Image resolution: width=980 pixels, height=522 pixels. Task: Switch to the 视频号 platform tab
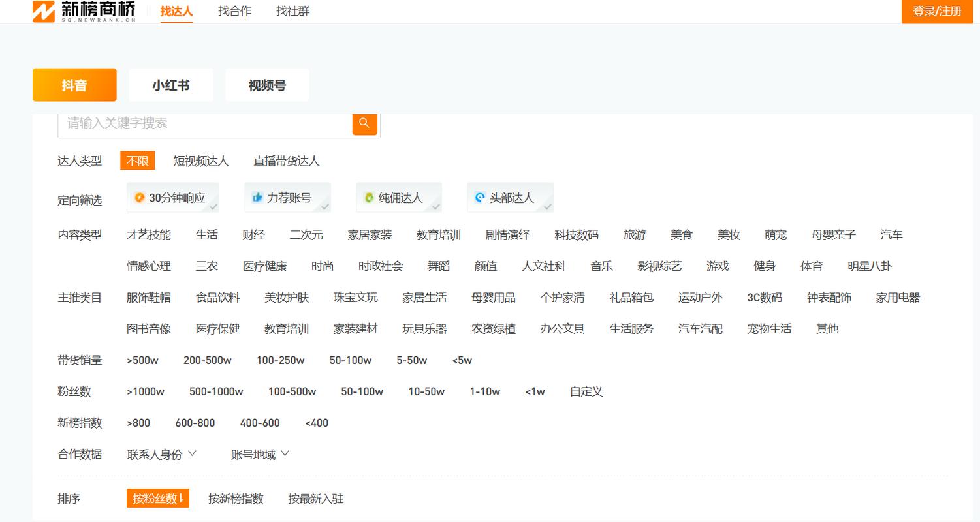(x=267, y=85)
